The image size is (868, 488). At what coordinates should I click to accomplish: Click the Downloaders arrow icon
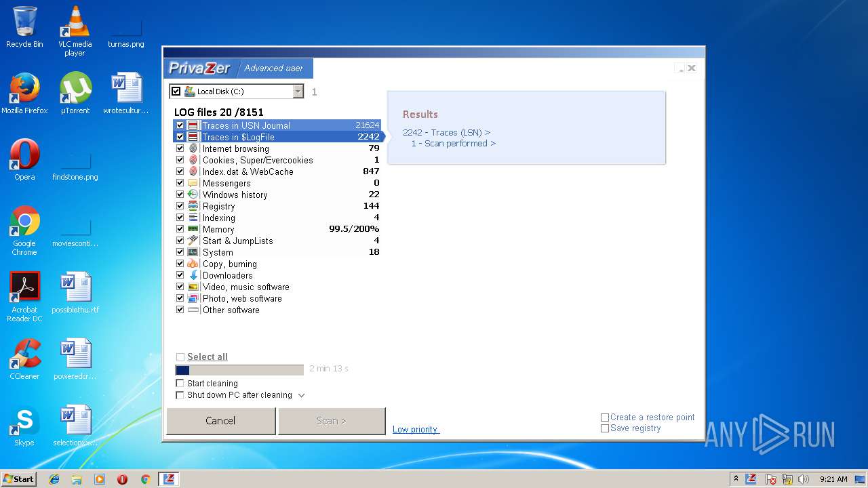coord(193,275)
